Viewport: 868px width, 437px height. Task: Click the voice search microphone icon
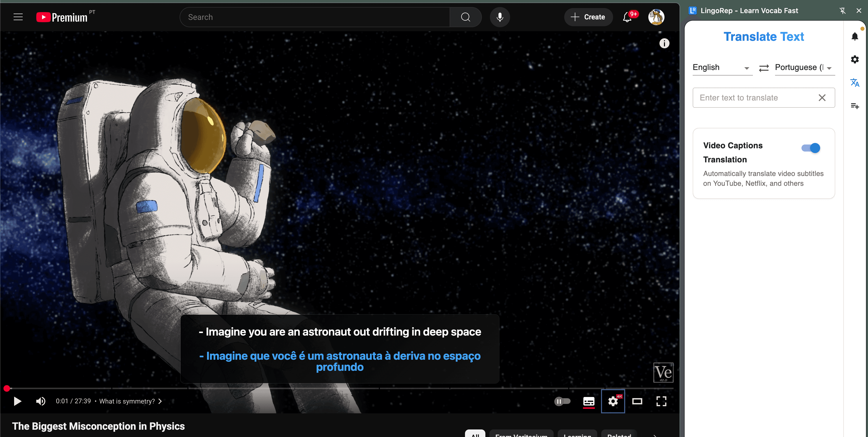[500, 17]
